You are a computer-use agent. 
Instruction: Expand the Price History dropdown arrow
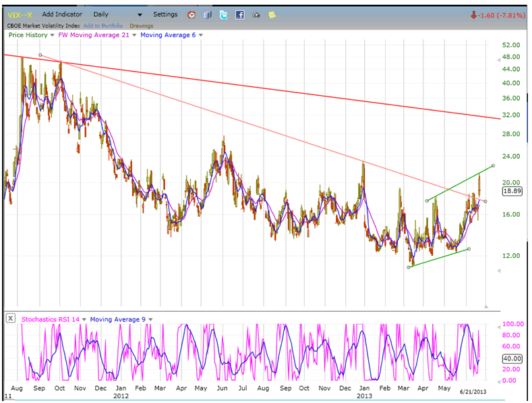point(51,35)
